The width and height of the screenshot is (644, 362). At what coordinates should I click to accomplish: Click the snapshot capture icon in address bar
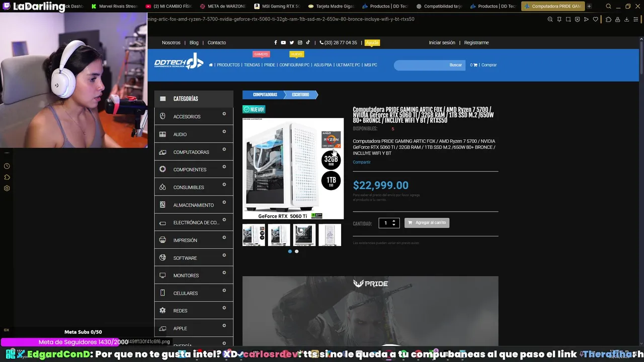click(568, 19)
